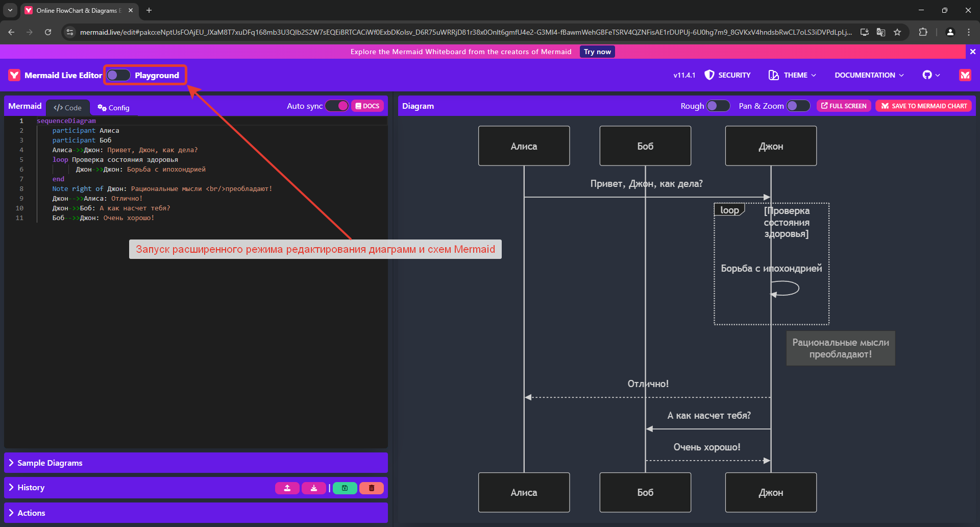This screenshot has width=980, height=527.
Task: Expand the Sample Diagrams section
Action: point(50,463)
